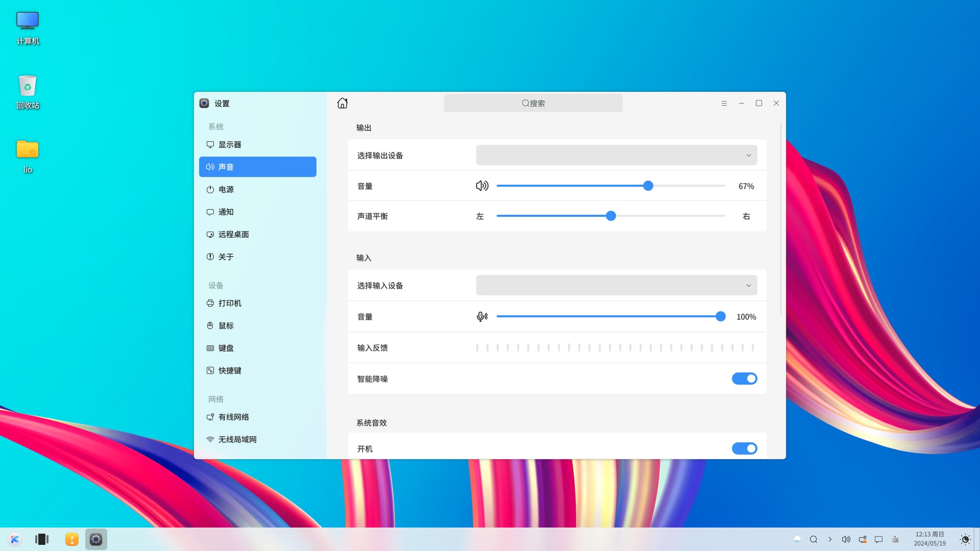This screenshot has width=980, height=551.
Task: Open the start menu launcher icon
Action: (x=15, y=539)
